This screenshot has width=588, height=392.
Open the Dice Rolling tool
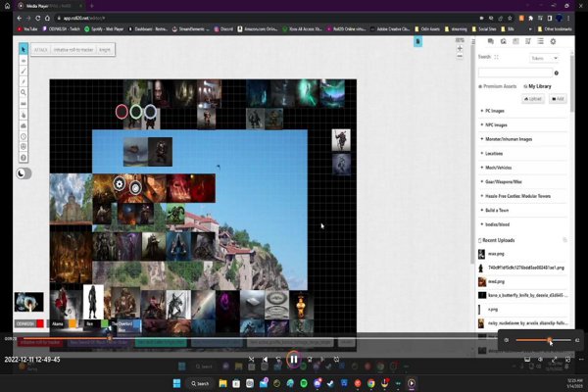(x=24, y=147)
